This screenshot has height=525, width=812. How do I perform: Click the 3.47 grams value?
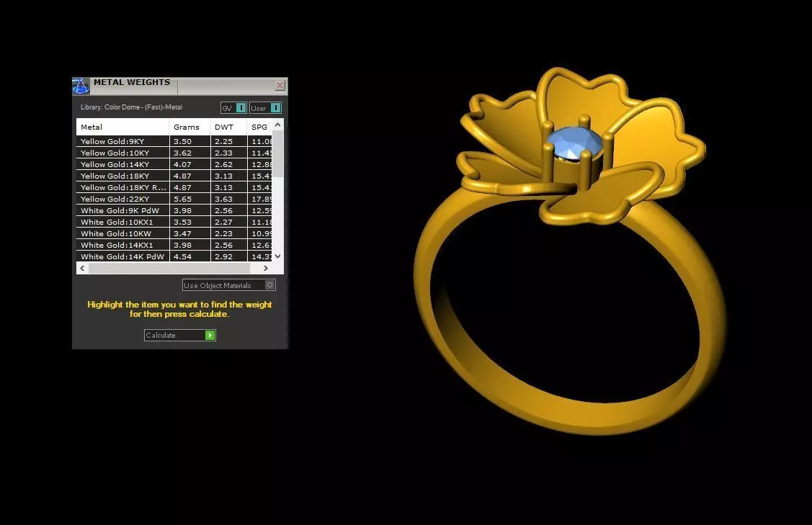[x=183, y=233]
